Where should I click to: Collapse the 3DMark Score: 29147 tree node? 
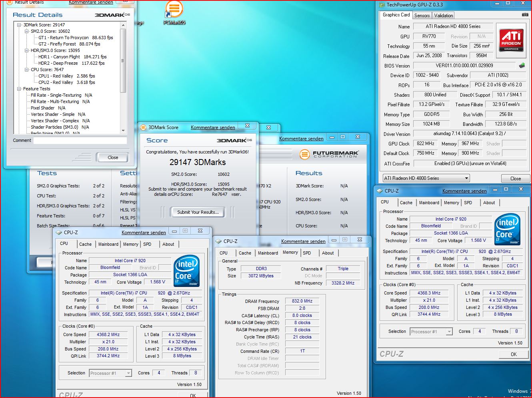pos(19,25)
